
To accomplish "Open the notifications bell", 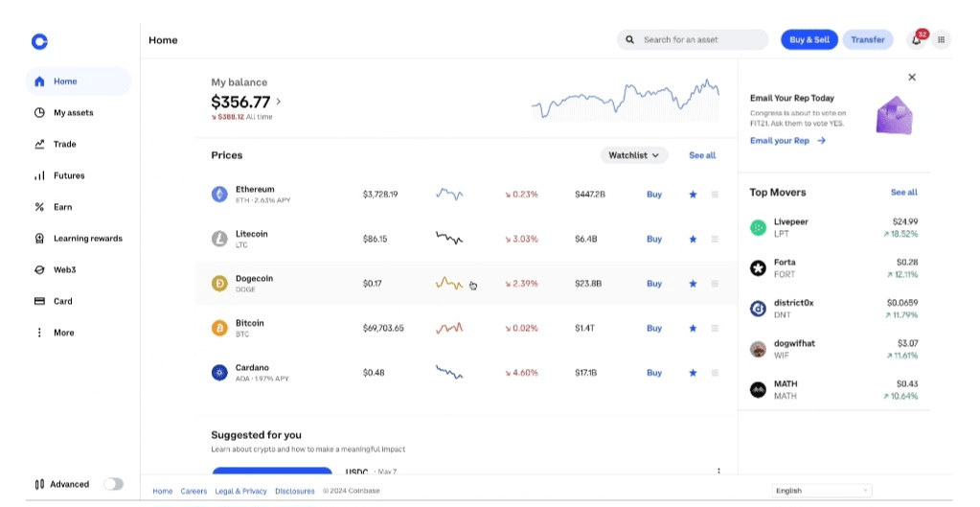I will click(x=917, y=40).
